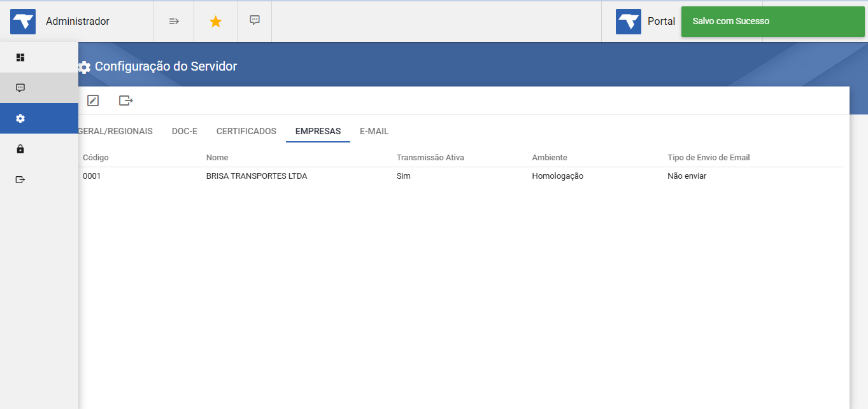Toggle the side menu arrow icon
This screenshot has height=409, width=868.
pos(174,22)
